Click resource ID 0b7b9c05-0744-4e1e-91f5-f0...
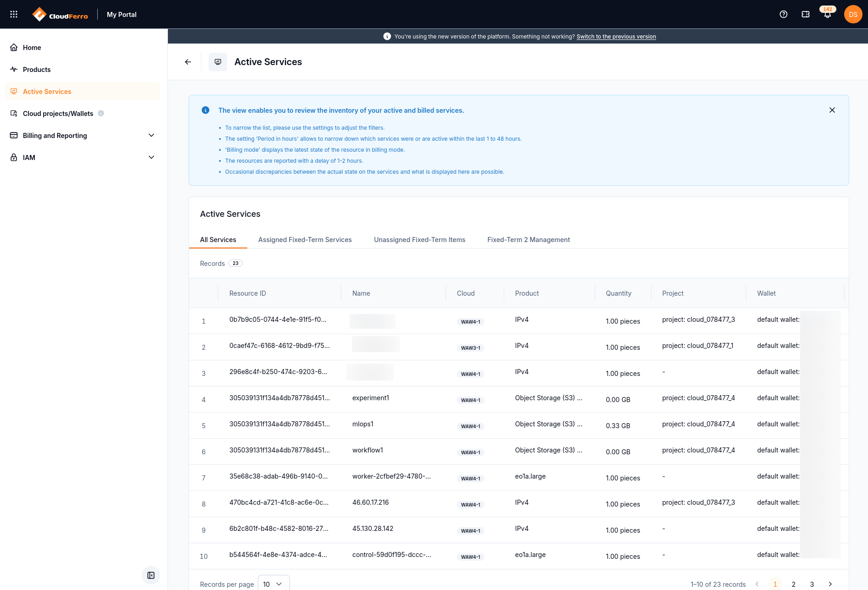The width and height of the screenshot is (868, 590). point(278,320)
